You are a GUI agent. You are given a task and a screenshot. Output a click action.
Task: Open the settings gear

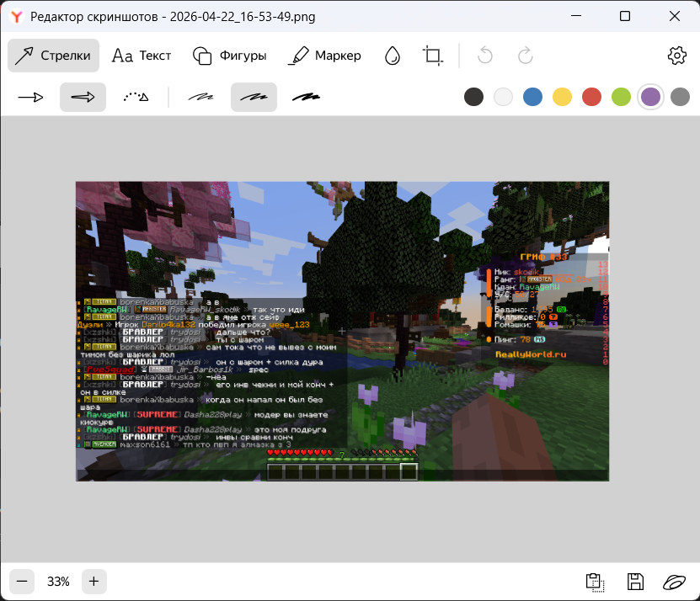point(676,56)
